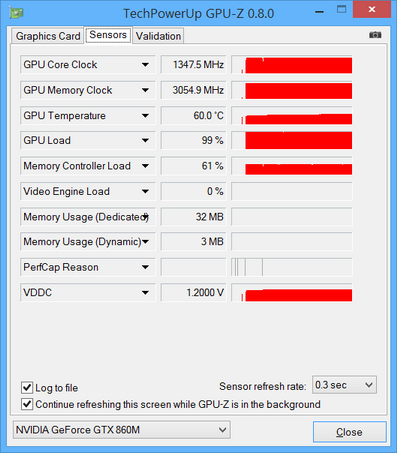Change the sensor refresh rate combo box
This screenshot has width=397, height=453.
coord(344,385)
